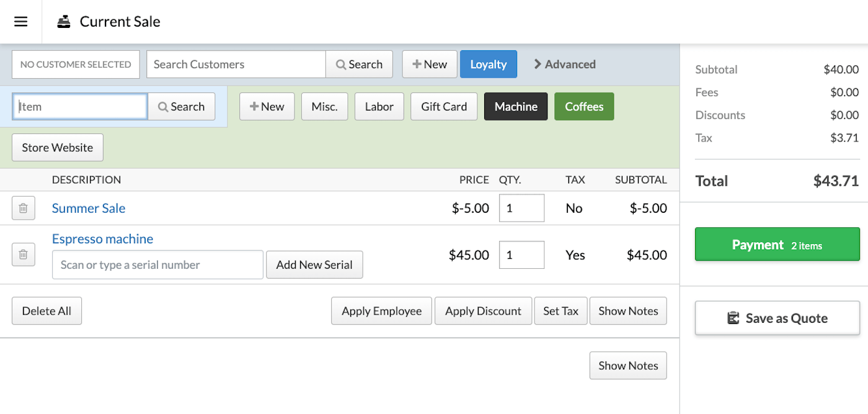Click the Espresso machine price $45.00

tap(469, 255)
